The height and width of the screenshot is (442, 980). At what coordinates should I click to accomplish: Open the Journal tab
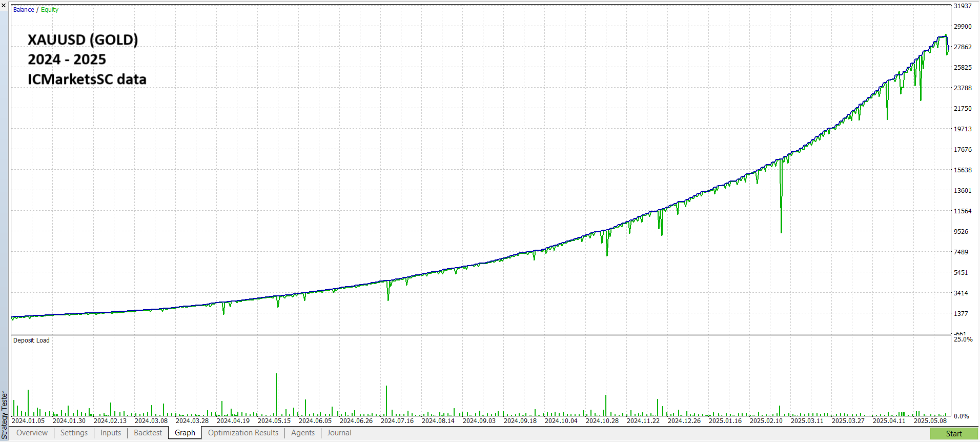pyautogui.click(x=339, y=433)
